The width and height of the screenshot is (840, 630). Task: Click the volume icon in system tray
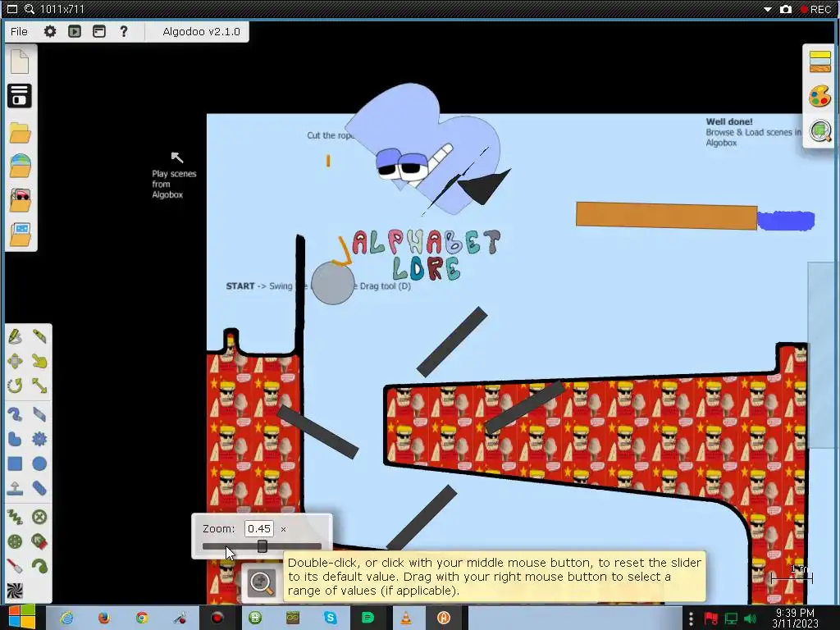click(751, 619)
